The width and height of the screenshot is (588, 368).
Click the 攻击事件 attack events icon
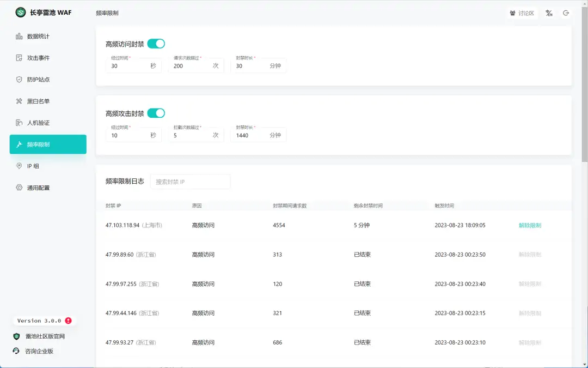(18, 58)
